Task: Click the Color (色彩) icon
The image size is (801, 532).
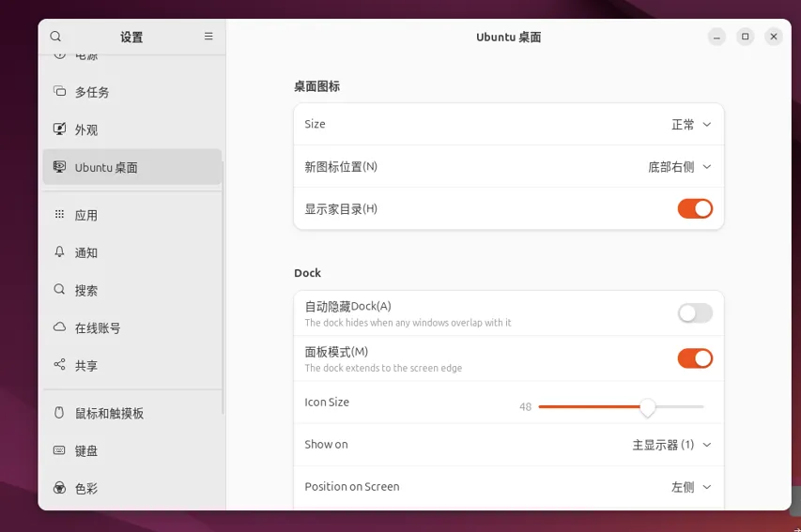Action: tap(60, 488)
